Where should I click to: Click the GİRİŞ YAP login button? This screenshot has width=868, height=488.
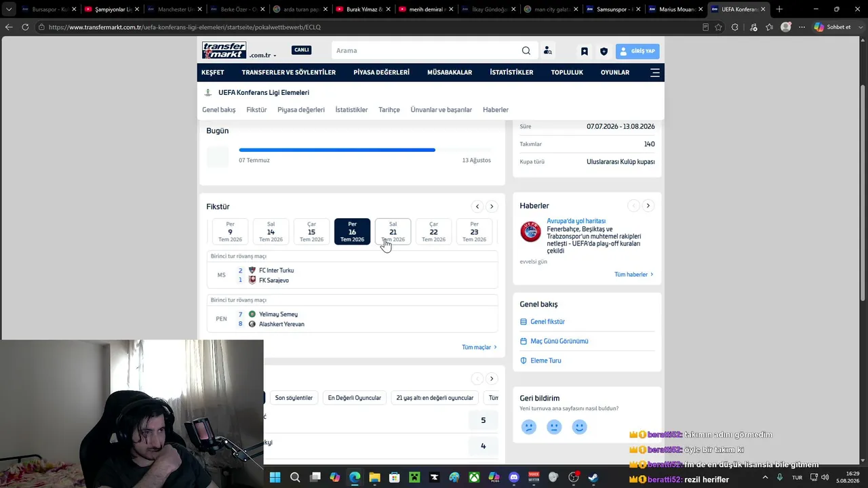click(637, 51)
